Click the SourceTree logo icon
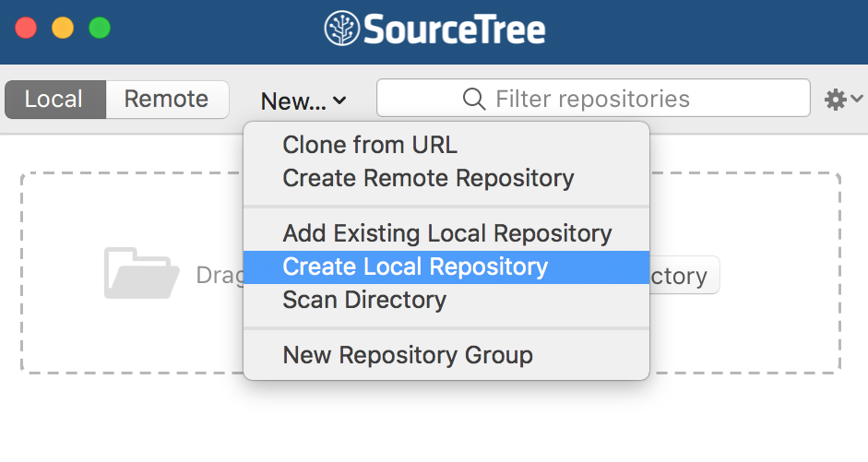Image resolution: width=868 pixels, height=462 pixels. coord(341,29)
